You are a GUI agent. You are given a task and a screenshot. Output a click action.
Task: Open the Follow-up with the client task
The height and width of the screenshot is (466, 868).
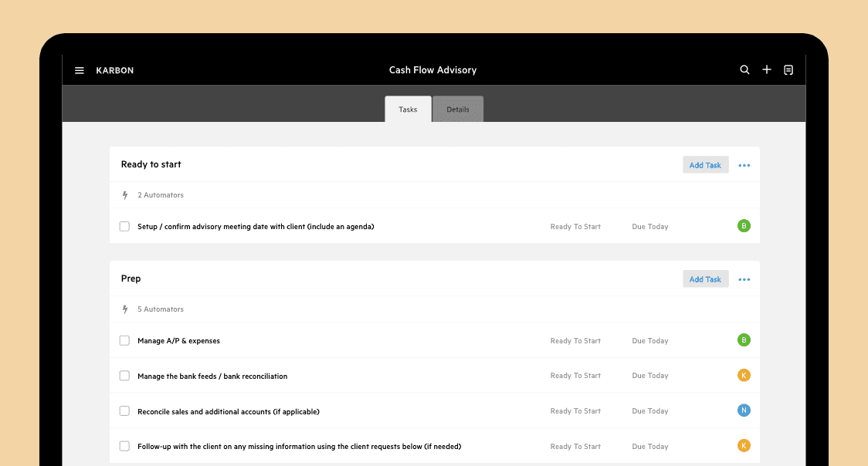pyautogui.click(x=300, y=446)
